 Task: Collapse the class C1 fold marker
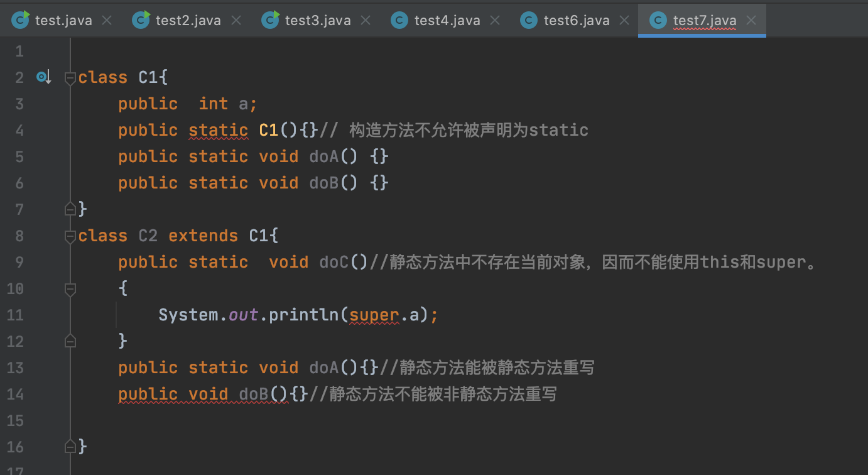coord(70,78)
